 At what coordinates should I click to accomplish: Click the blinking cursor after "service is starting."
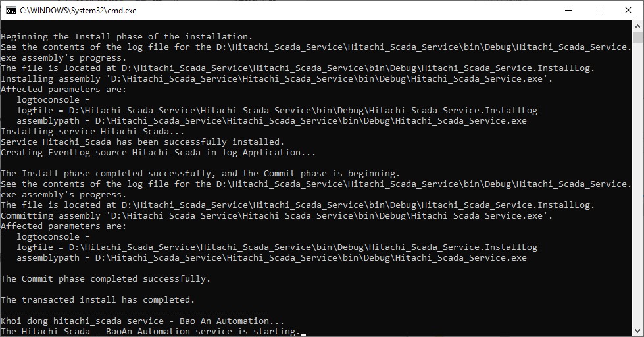pos(303,332)
